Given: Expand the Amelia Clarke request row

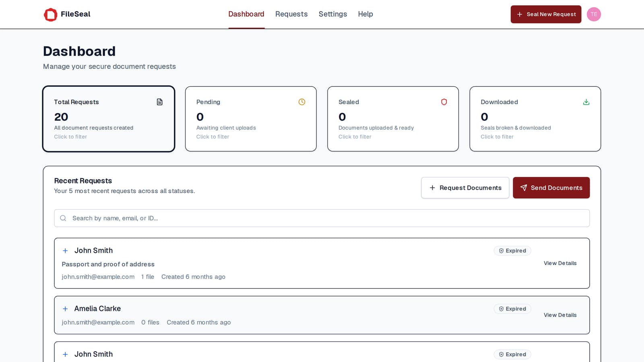Looking at the screenshot, I should click(x=65, y=309).
